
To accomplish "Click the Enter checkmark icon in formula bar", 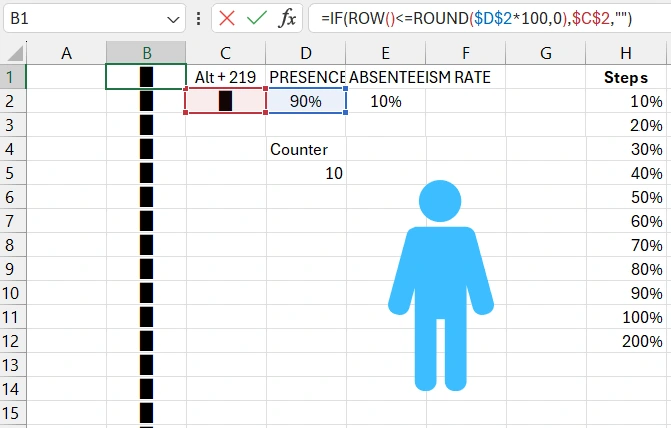I will [x=257, y=18].
